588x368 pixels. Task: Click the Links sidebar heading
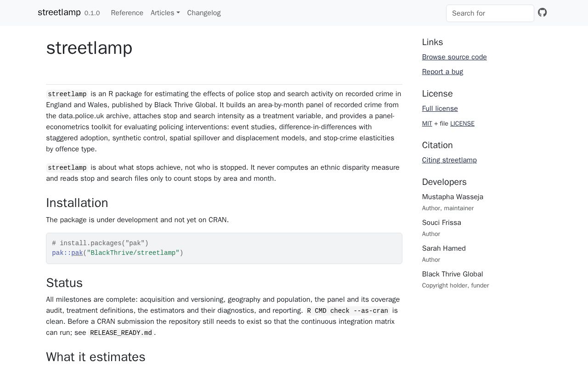(432, 42)
